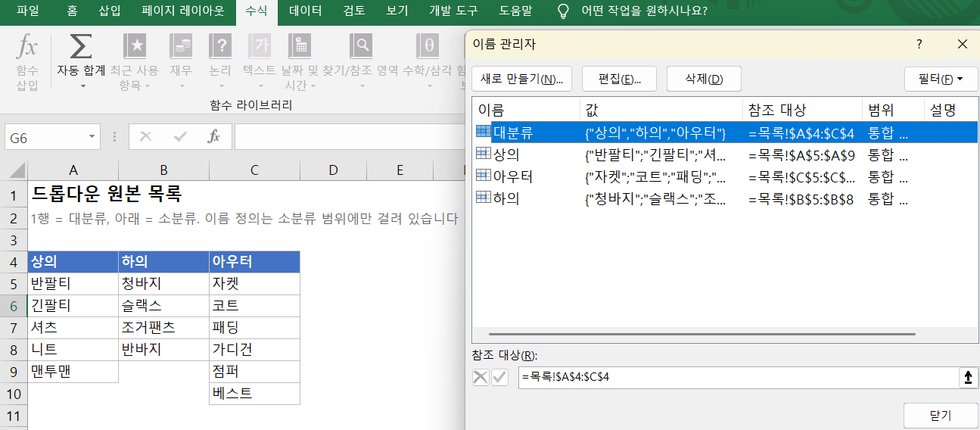Open Financial (재무) functions icon
980x430 pixels.
(181, 47)
